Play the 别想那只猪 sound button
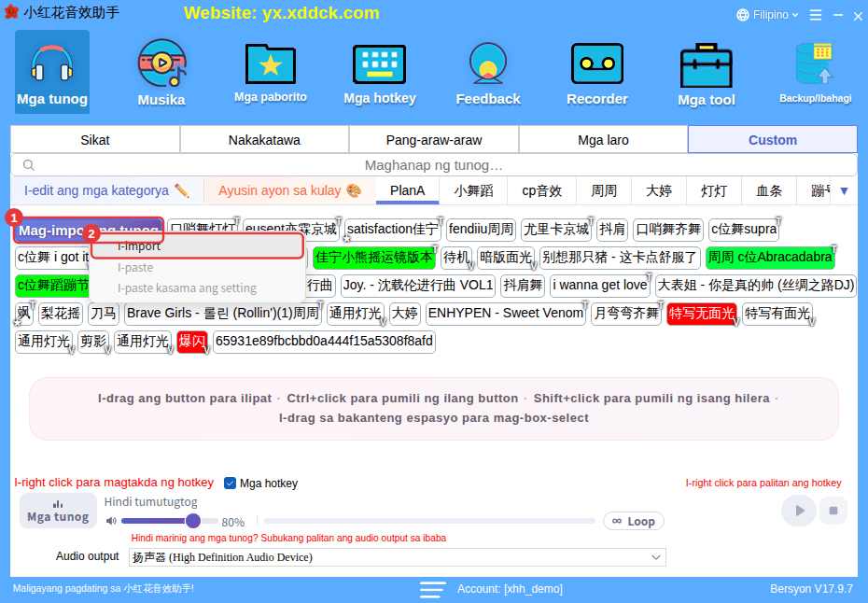 coord(620,258)
